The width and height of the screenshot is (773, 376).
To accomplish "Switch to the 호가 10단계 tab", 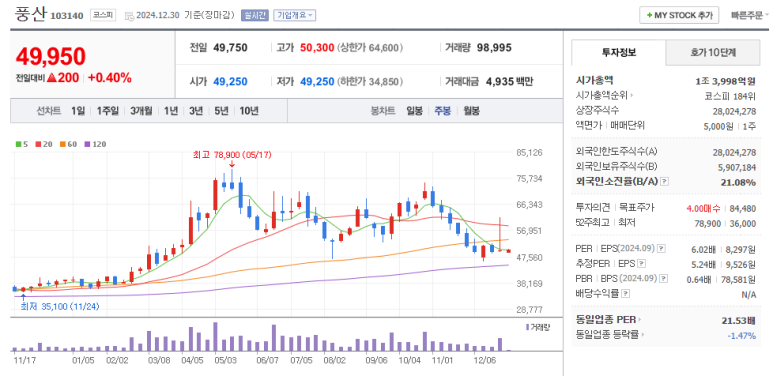I will pyautogui.click(x=713, y=53).
